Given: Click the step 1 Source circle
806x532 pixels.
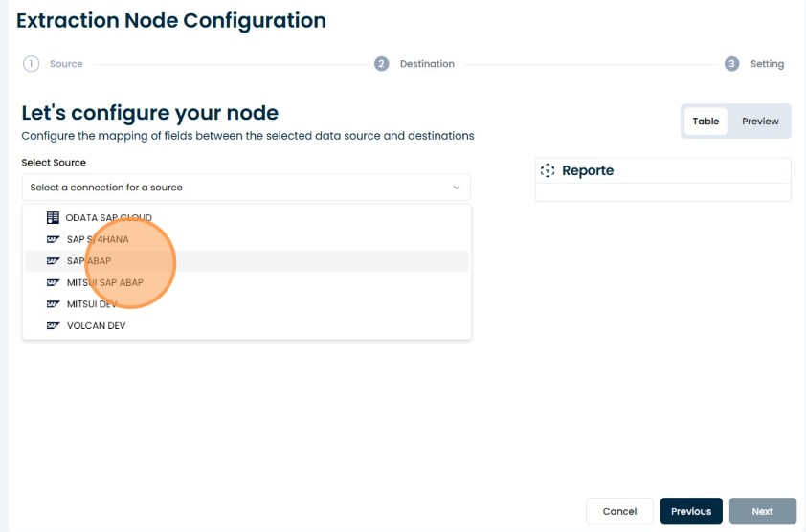Looking at the screenshot, I should (31, 64).
